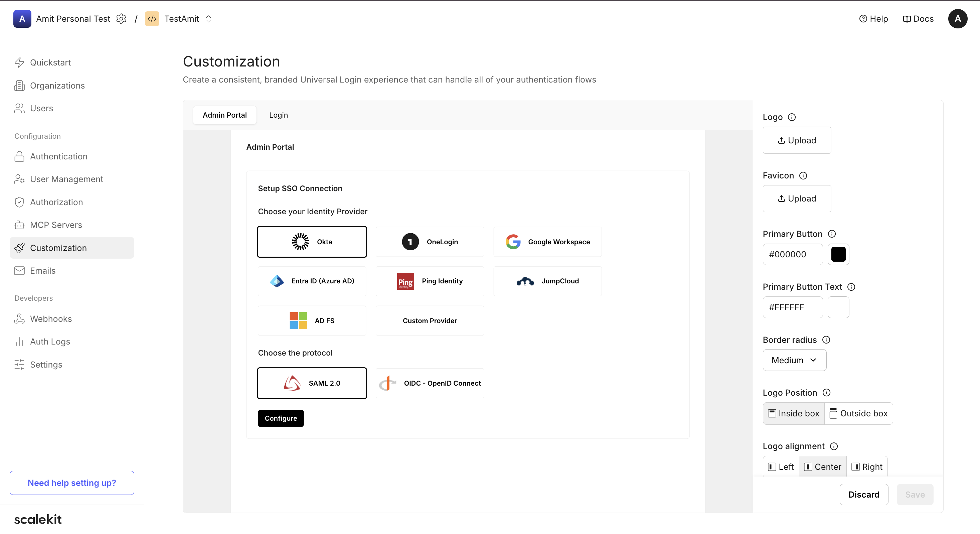The width and height of the screenshot is (980, 534).
Task: Choose OIDC - OpenID Connect protocol
Action: [430, 383]
